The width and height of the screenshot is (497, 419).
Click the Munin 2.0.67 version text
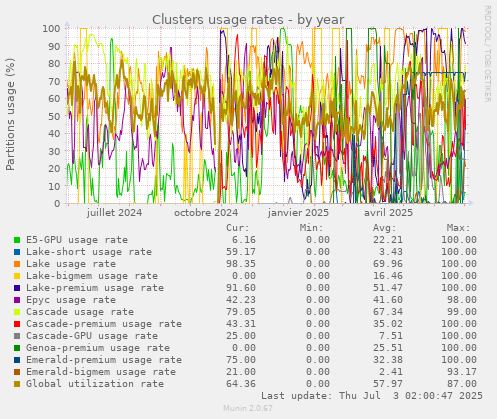coord(248,408)
